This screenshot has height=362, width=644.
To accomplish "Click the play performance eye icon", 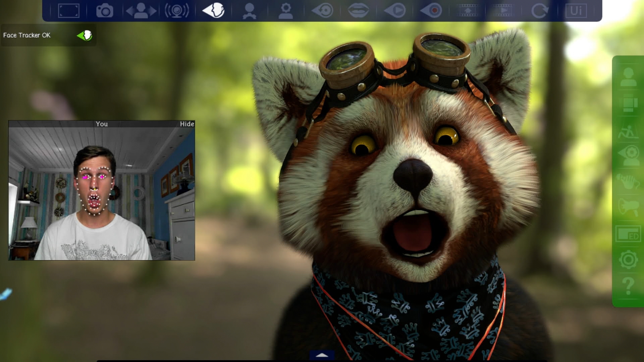I will tap(395, 11).
